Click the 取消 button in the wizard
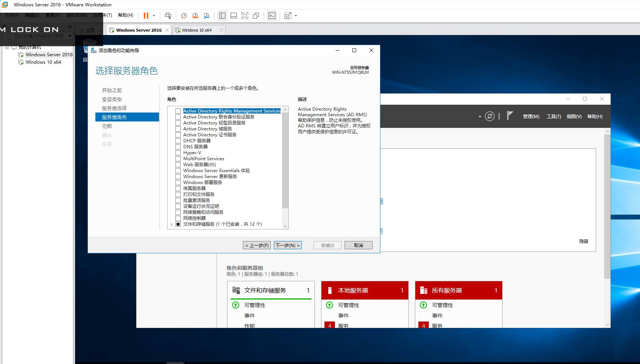 coord(358,245)
